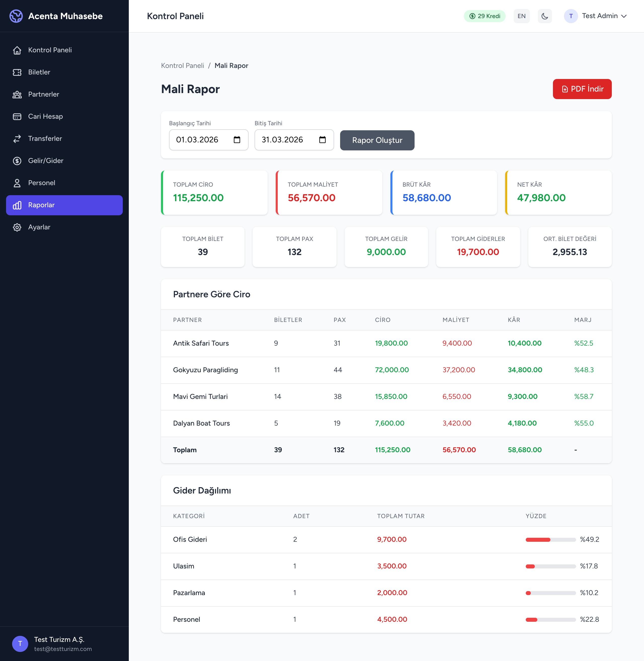Open the Başlangıç Tarihi calendar picker
This screenshot has height=661, width=644.
237,140
